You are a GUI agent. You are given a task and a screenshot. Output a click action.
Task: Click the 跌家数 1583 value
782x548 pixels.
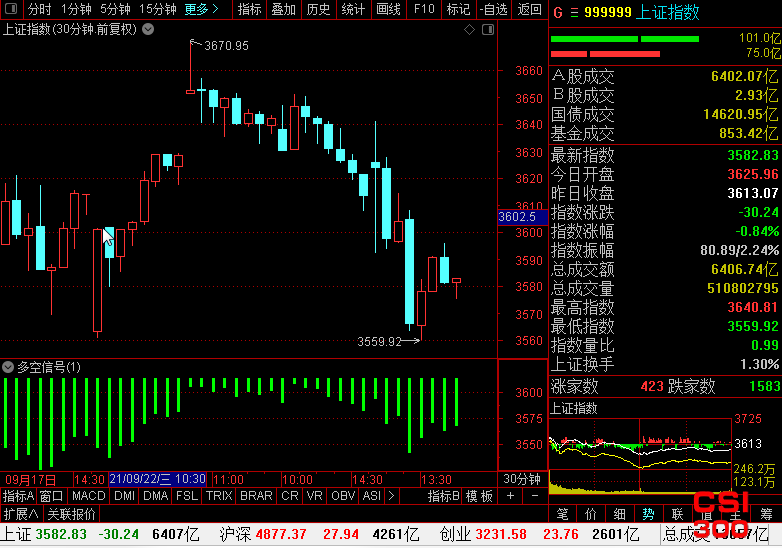pyautogui.click(x=765, y=386)
